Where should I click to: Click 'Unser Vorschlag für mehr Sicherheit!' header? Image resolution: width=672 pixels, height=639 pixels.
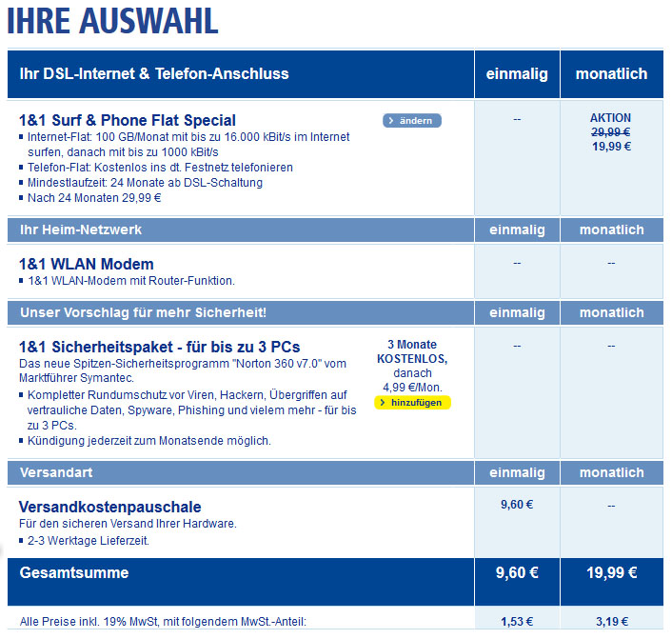click(x=143, y=312)
